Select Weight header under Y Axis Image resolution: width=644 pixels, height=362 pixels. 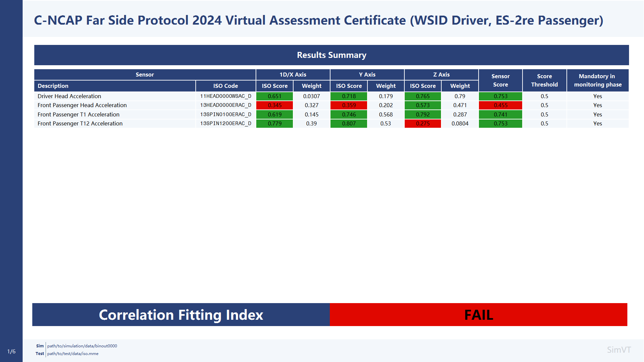(386, 86)
